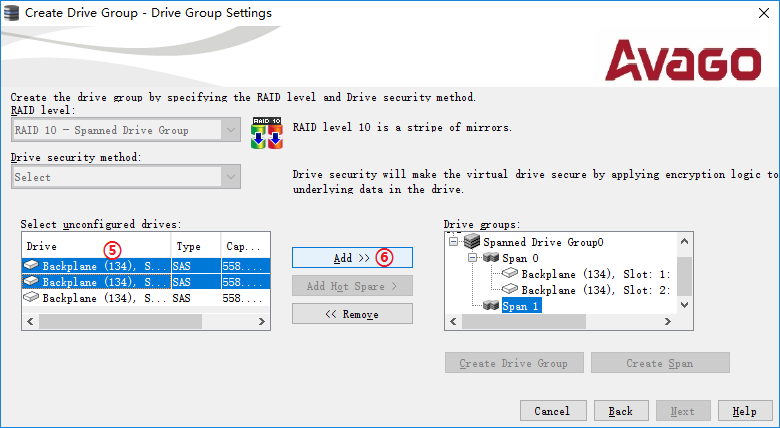Click drive icon of third unconfigured backplane drive
This screenshot has height=428, width=780.
pos(33,298)
